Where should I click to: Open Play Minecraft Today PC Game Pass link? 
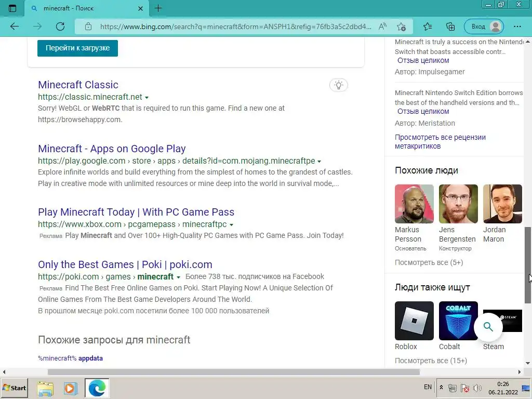(136, 212)
